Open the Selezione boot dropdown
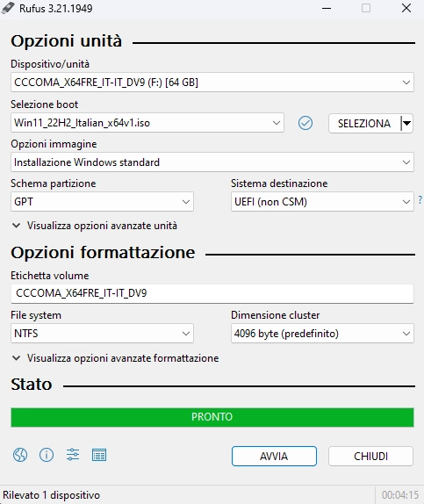This screenshot has width=424, height=504. click(x=147, y=122)
